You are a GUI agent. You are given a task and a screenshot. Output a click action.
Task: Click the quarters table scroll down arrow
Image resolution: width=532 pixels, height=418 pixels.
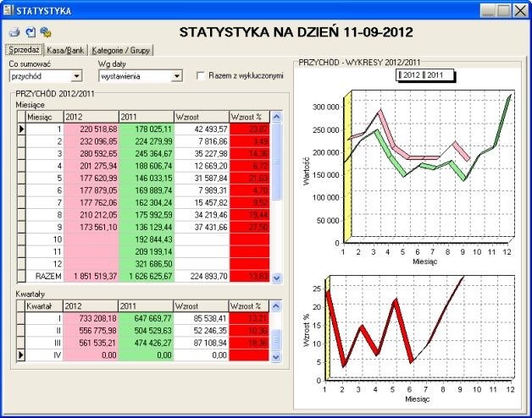[276, 356]
